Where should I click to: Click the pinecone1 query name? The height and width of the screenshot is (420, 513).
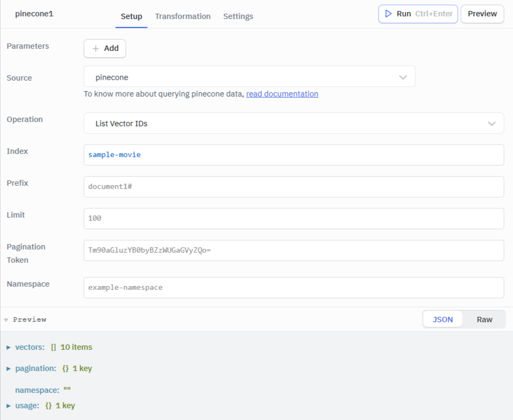click(34, 14)
